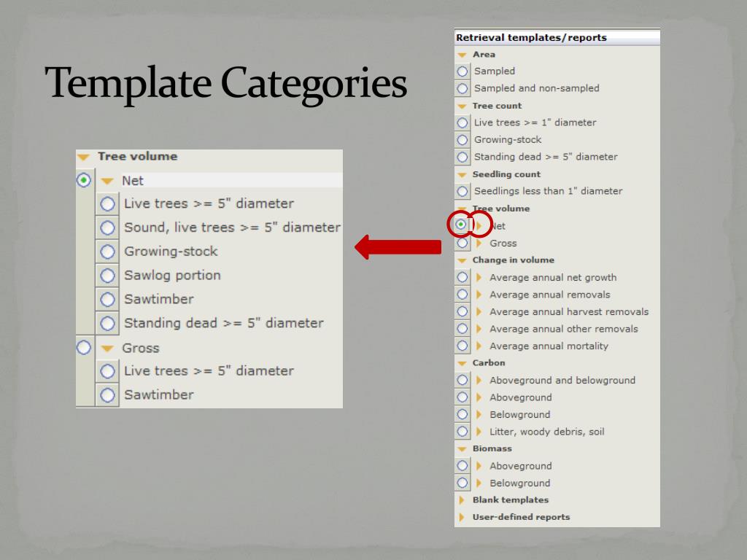
Task: Select 'Live trees >= 5" diameter' radio under Net
Action: [108, 204]
